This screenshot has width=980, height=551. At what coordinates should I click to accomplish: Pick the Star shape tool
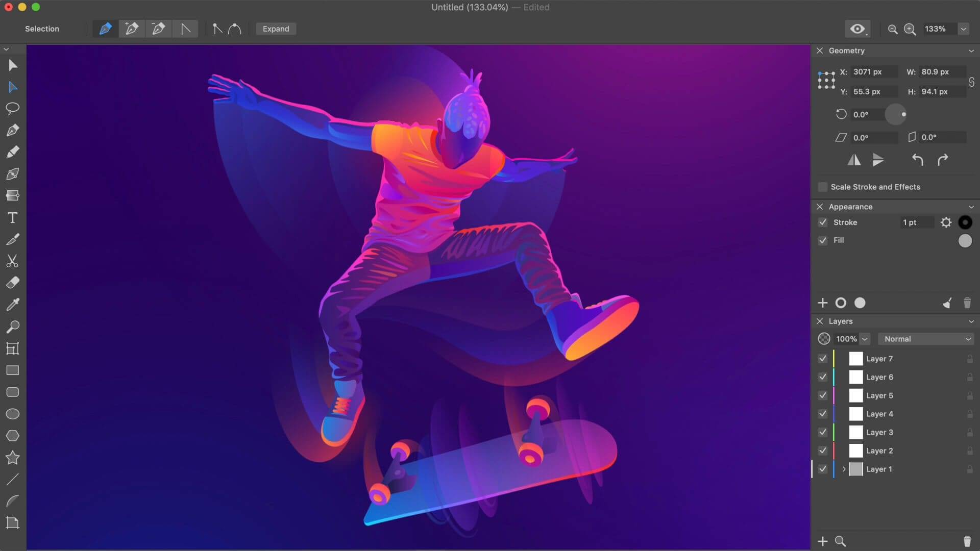tap(12, 458)
